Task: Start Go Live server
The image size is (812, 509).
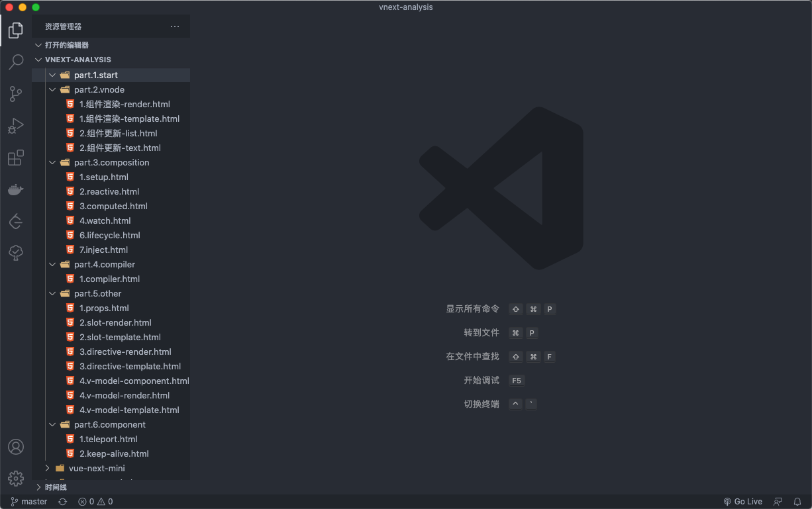Action: pos(742,502)
